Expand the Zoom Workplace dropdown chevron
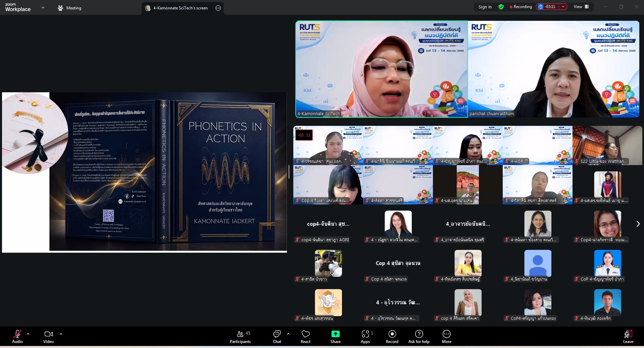 click(x=43, y=7)
